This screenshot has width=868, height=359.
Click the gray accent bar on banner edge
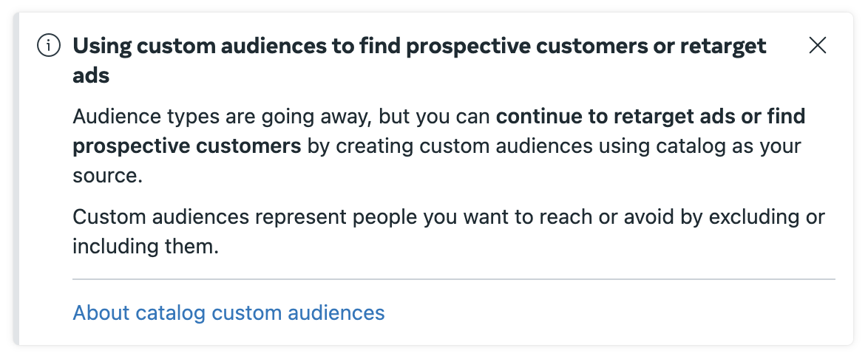point(16,179)
